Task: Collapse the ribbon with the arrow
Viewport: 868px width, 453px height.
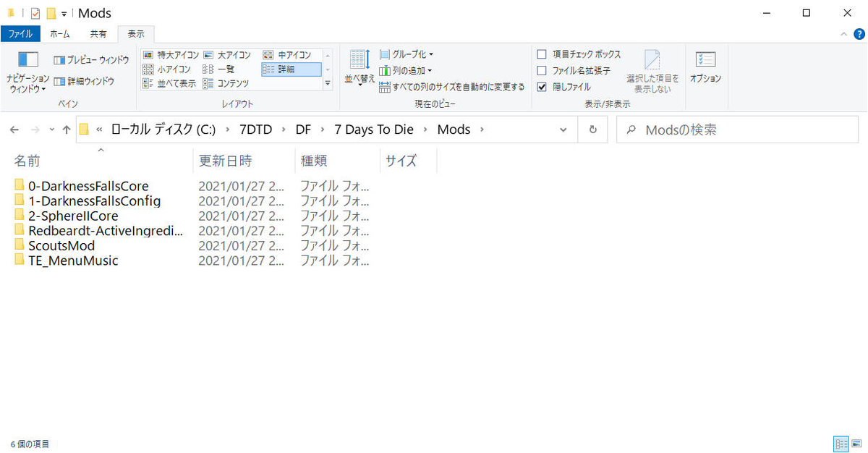Action: (844, 34)
